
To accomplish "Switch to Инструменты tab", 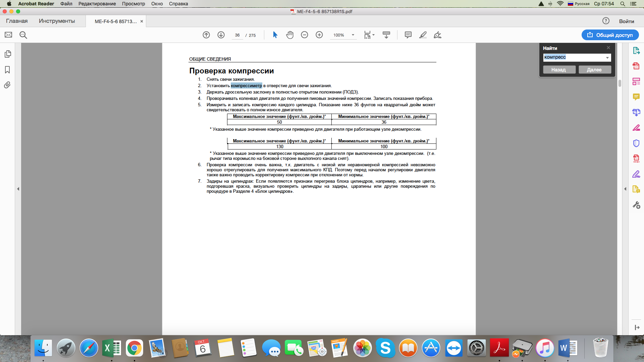I will coord(57,21).
